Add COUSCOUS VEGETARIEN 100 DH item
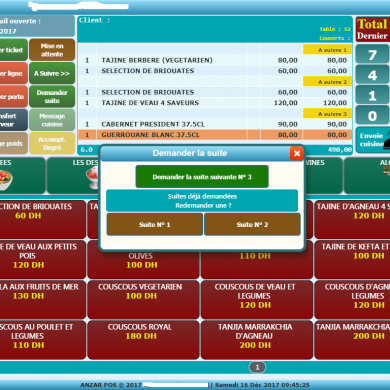The height and width of the screenshot is (390, 390). pos(143,299)
